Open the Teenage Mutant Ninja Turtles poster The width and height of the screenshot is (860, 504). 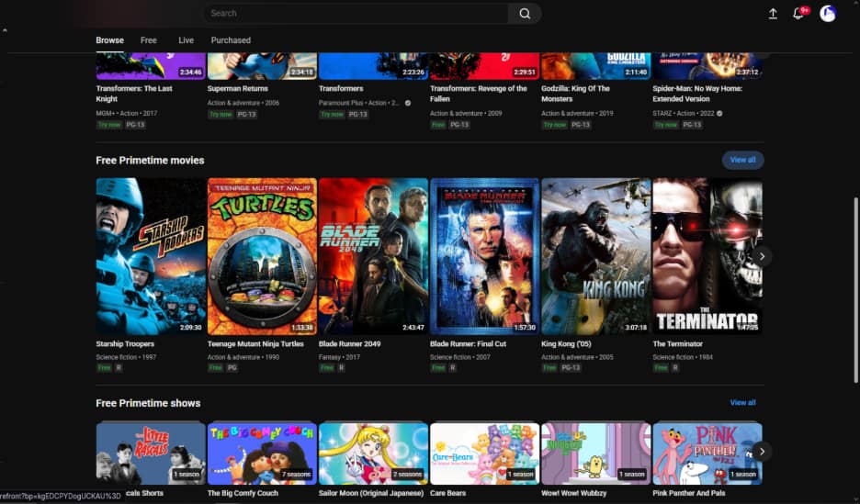[x=262, y=256]
